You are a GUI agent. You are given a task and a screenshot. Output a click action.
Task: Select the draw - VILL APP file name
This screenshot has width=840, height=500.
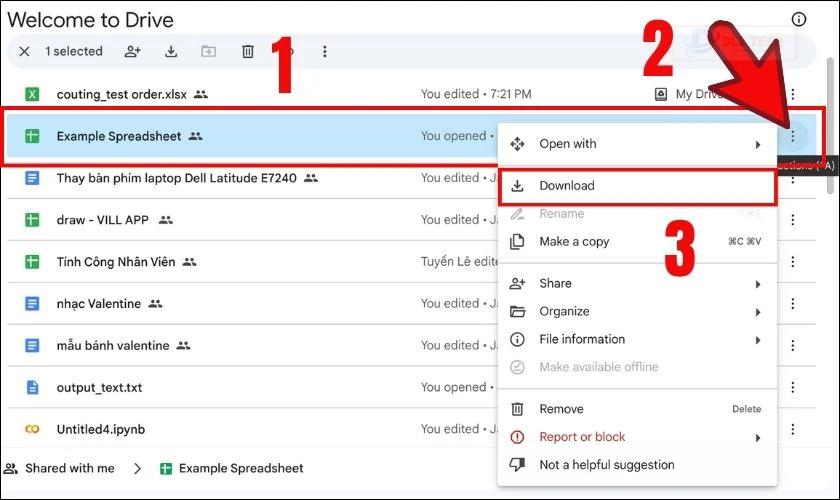(103, 220)
